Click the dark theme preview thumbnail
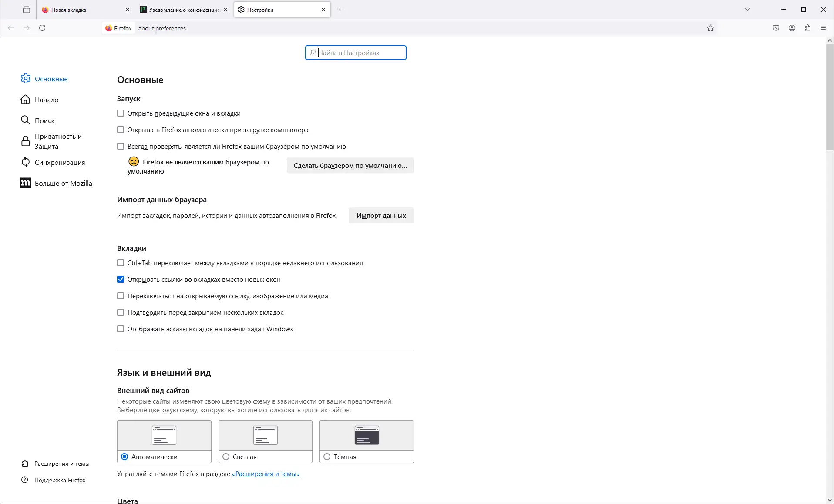The image size is (834, 504). pyautogui.click(x=367, y=435)
